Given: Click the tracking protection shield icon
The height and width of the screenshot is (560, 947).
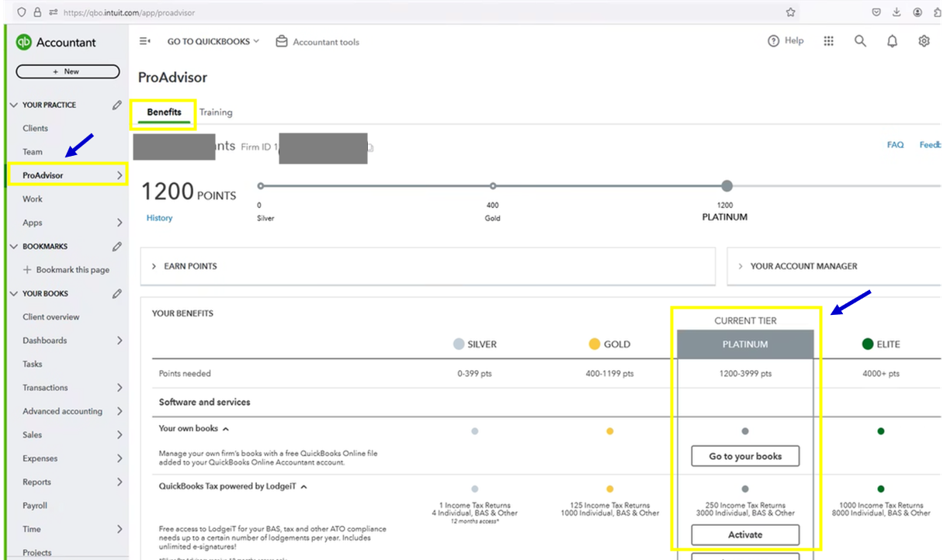Looking at the screenshot, I should pyautogui.click(x=21, y=12).
